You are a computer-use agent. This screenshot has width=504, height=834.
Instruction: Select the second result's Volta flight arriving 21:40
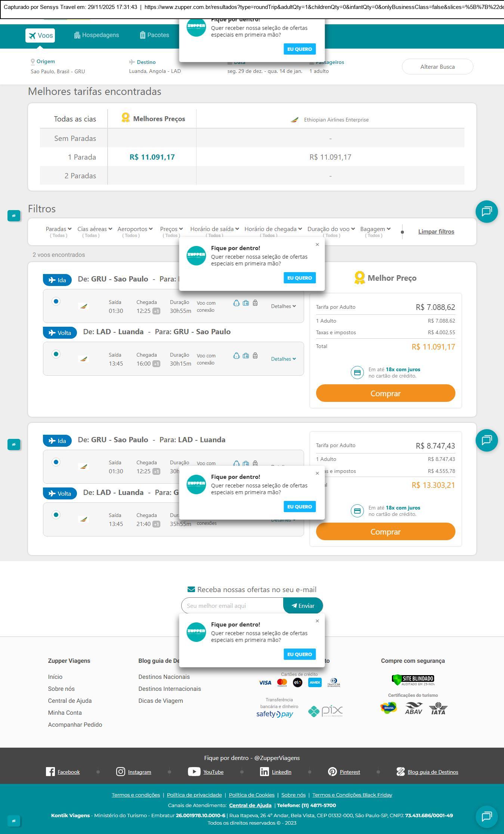(56, 515)
